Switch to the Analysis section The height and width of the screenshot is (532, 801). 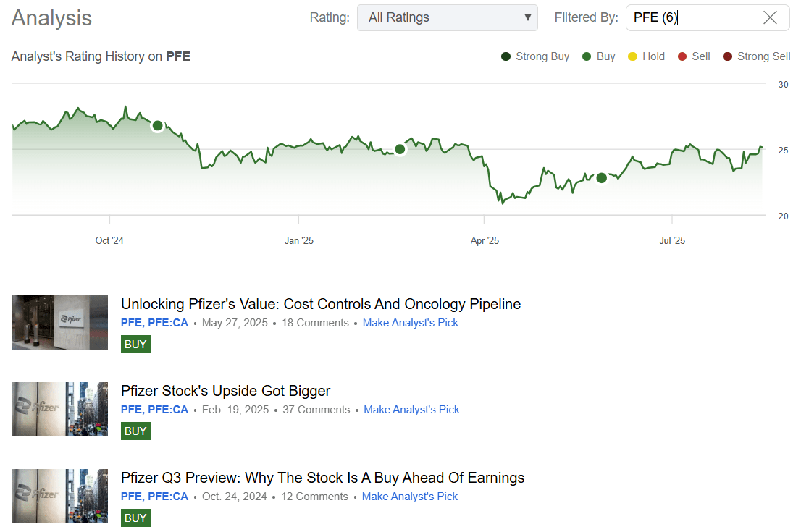tap(51, 18)
